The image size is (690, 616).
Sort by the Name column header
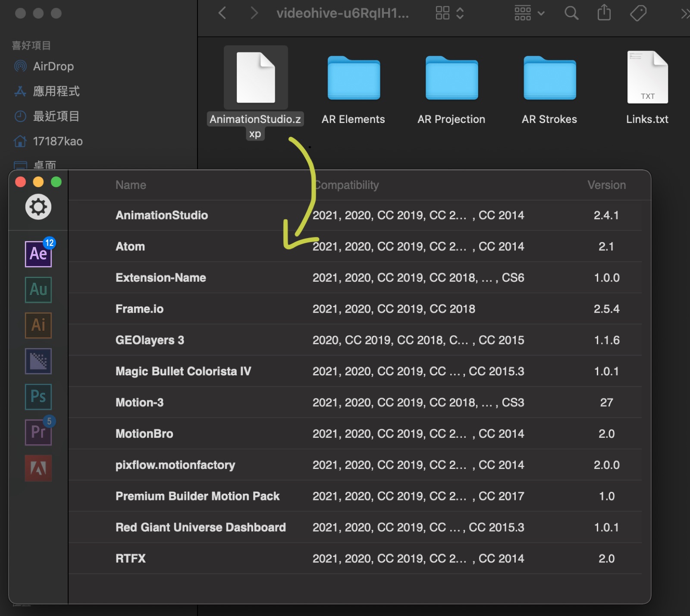tap(131, 185)
